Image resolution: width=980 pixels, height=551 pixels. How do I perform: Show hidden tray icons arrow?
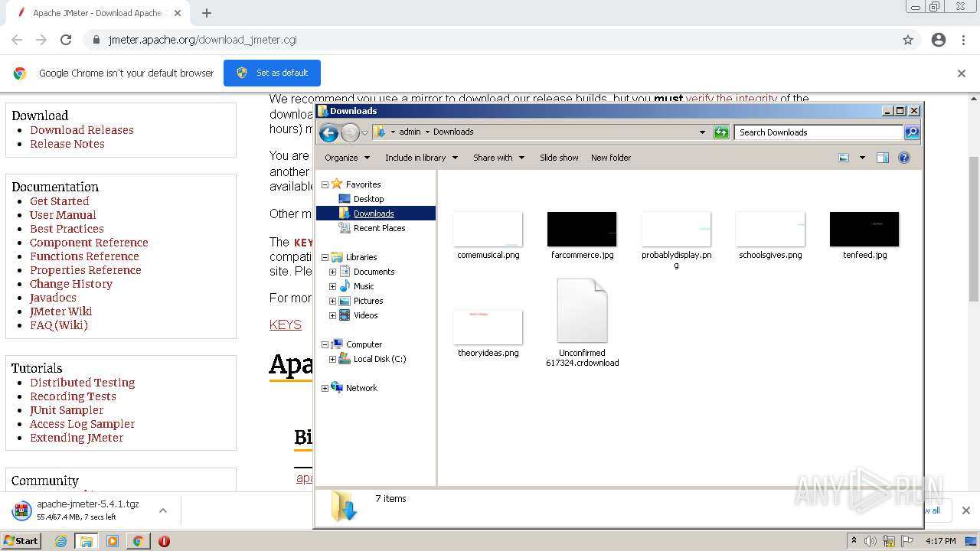click(x=854, y=541)
